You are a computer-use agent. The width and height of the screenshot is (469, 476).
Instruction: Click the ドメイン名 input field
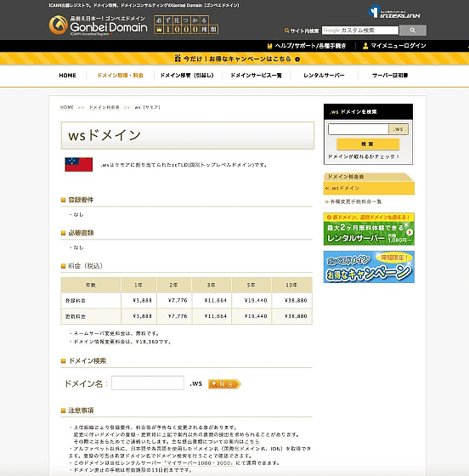(148, 382)
